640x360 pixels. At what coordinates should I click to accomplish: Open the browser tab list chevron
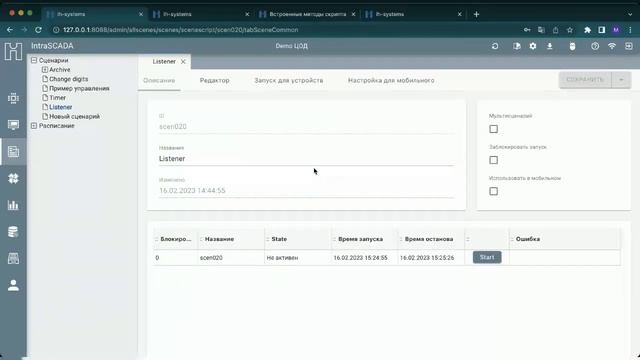coord(630,14)
